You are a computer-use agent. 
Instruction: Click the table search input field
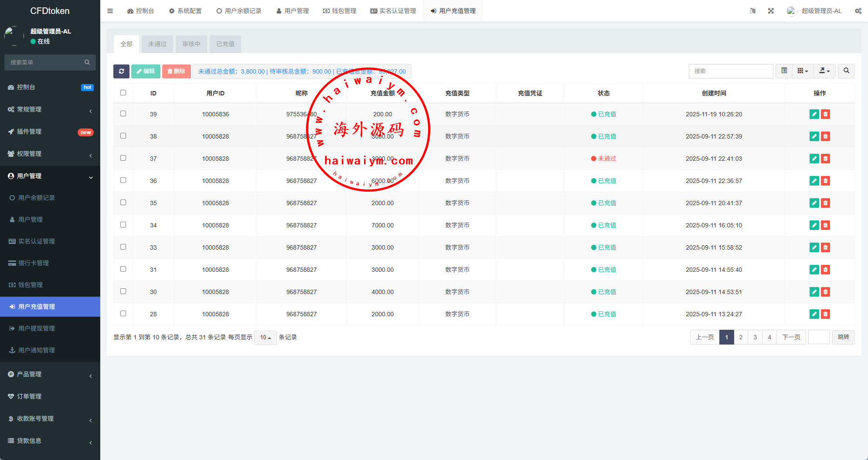click(x=731, y=71)
